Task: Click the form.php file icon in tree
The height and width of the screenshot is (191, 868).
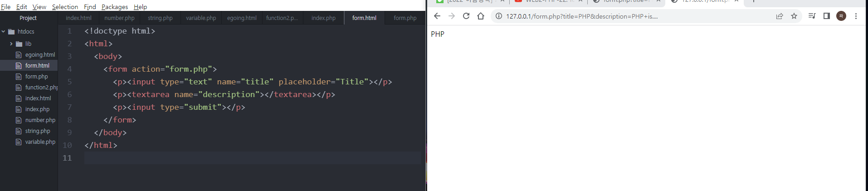Action: point(19,77)
